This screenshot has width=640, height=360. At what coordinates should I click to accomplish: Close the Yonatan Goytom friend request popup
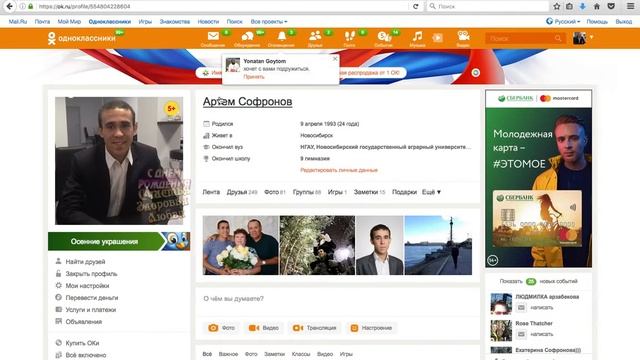335,59
